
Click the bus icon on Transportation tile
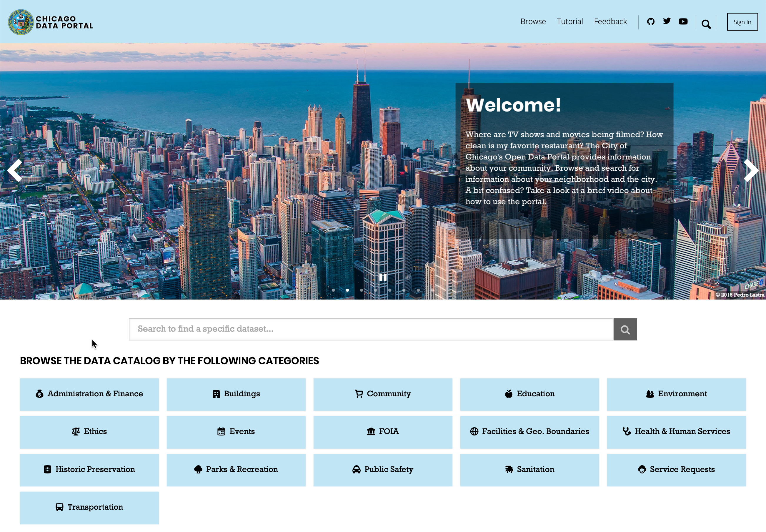pyautogui.click(x=59, y=507)
